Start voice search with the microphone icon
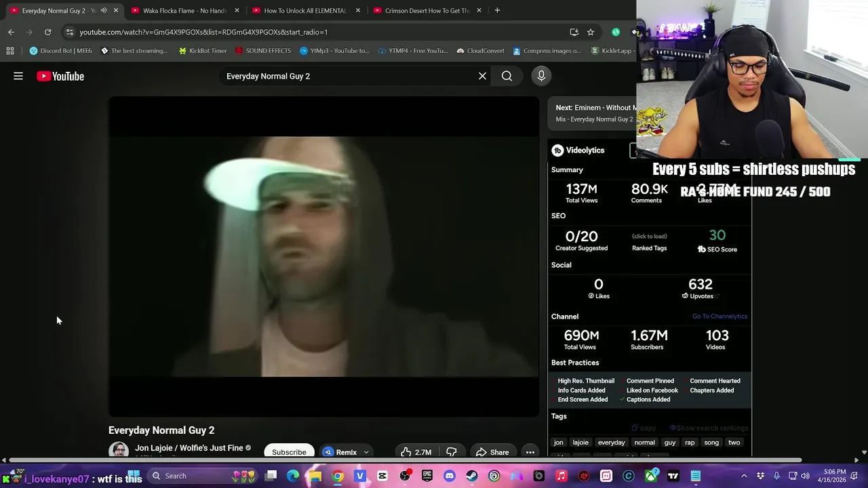This screenshot has width=868, height=488. coord(541,76)
